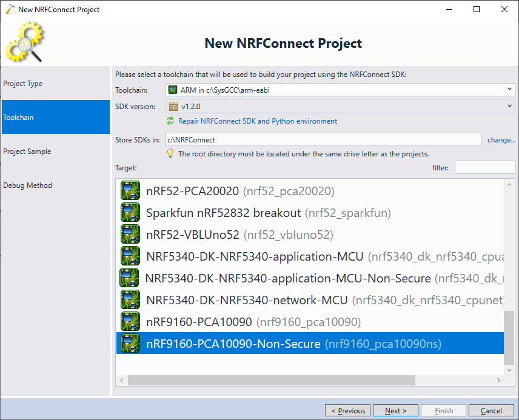Screen dimensions: 519x420
Task: Click the board icon beside nRF52-VBLUno52
Action: click(x=130, y=234)
